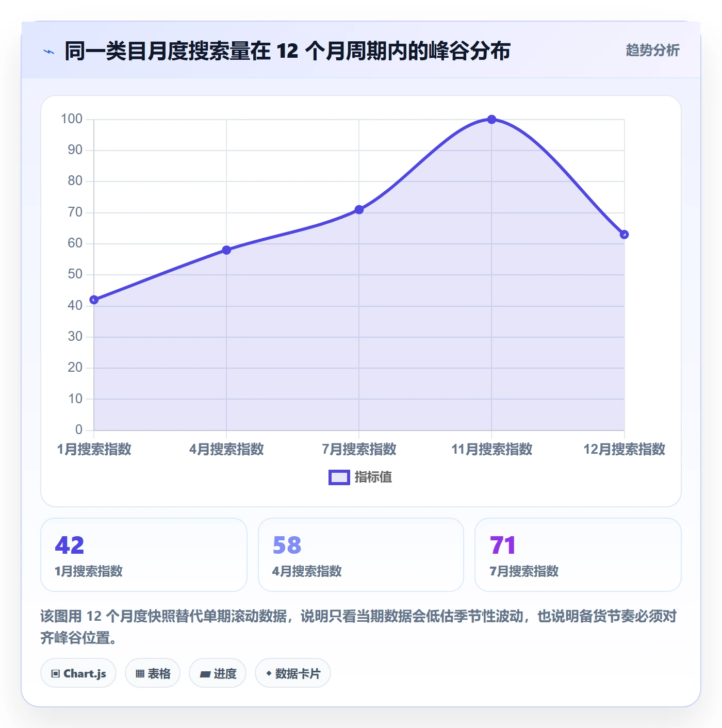Click the 进度 tag
This screenshot has height=728, width=722.
click(218, 673)
